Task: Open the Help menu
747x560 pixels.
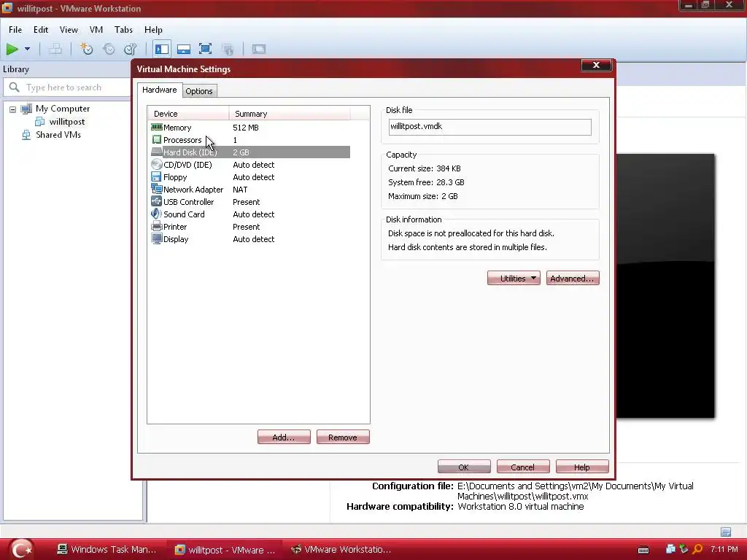Action: (x=153, y=29)
